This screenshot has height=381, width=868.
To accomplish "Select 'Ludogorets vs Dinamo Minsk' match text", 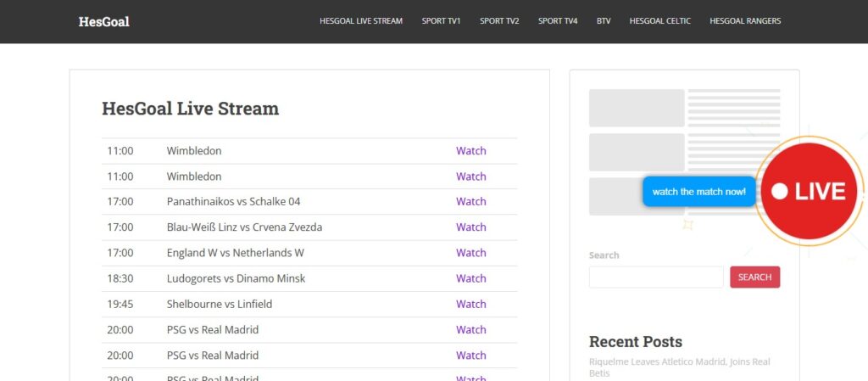I will coord(236,278).
